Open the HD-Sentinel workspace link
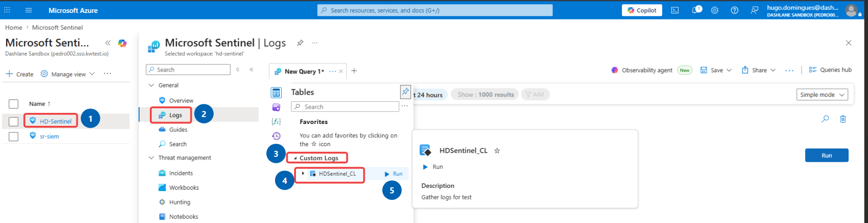 point(55,121)
